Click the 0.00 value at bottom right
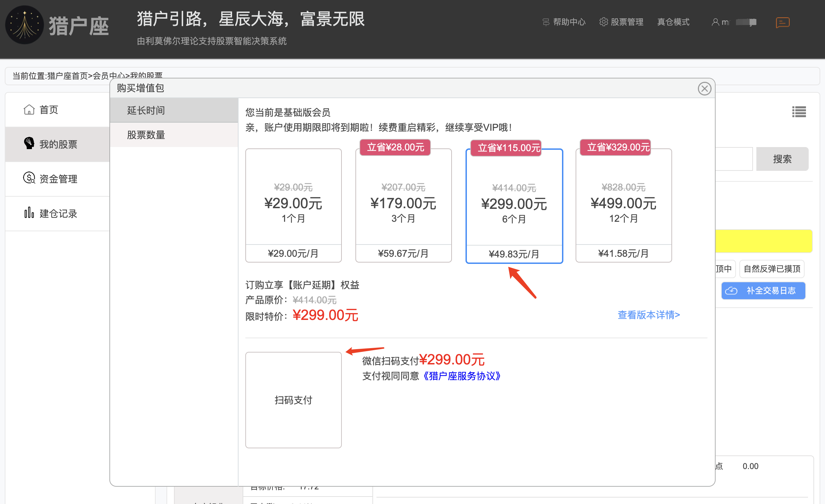Image resolution: width=825 pixels, height=504 pixels. [750, 466]
